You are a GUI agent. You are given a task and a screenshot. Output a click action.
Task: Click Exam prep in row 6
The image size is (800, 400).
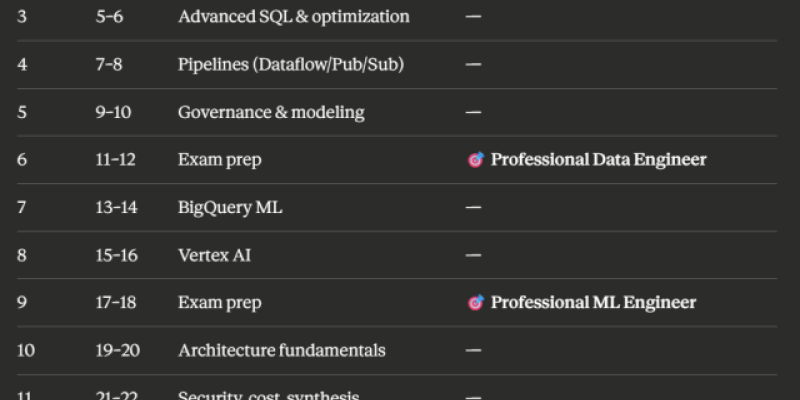point(220,160)
